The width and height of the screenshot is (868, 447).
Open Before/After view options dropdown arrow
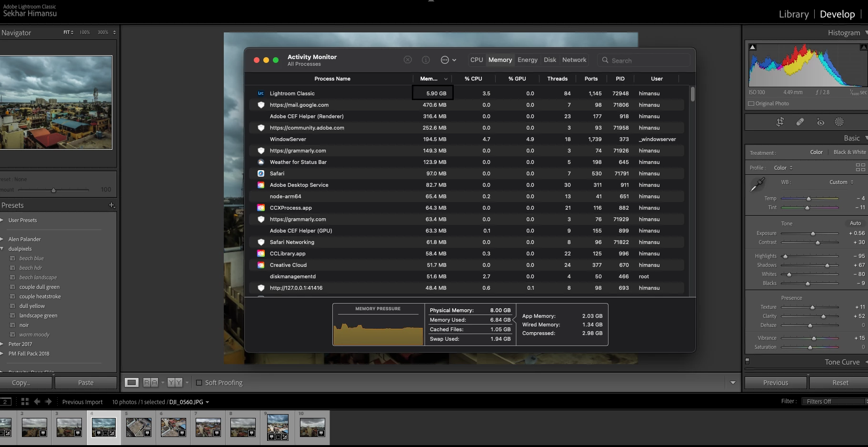pos(187,382)
